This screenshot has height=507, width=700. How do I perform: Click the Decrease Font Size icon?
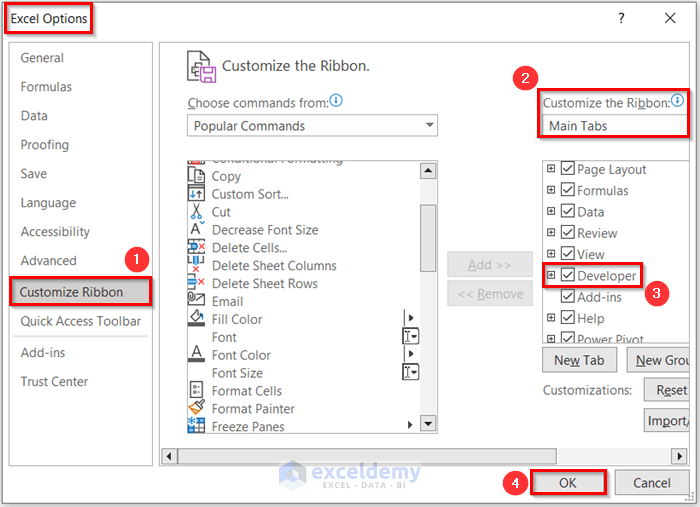[x=196, y=229]
